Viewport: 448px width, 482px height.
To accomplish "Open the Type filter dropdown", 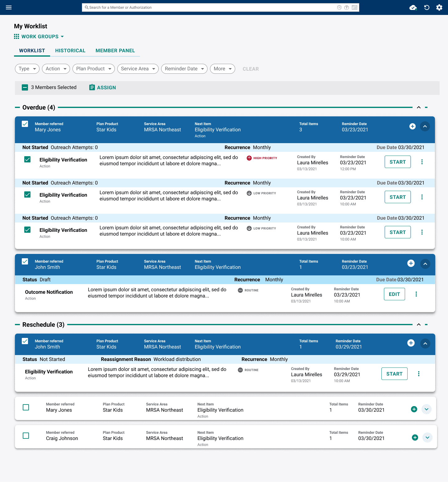I will [x=27, y=69].
